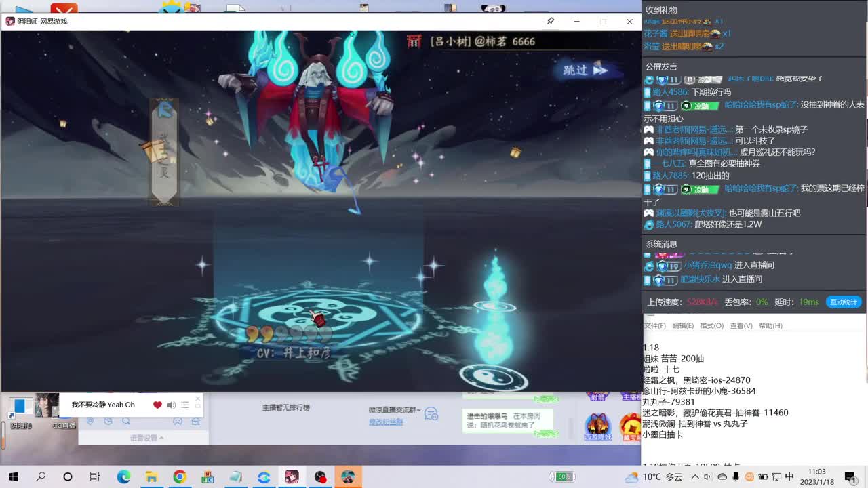Click the 主播暂无排行榜 label
868x488 pixels.
[x=286, y=407]
